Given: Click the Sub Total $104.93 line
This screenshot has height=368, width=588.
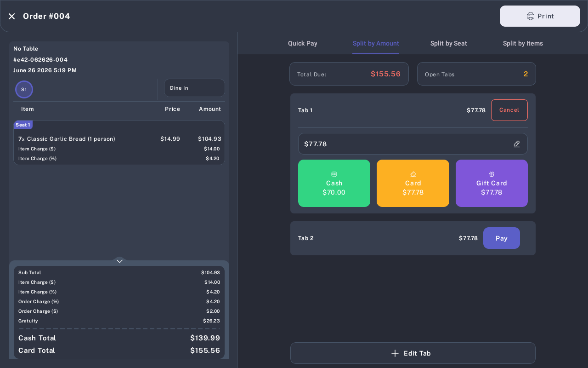Looking at the screenshot, I should click(119, 272).
